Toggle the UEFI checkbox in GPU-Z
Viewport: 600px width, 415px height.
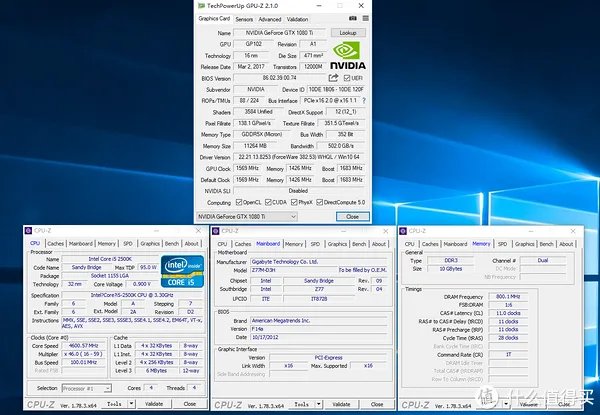pos(347,78)
